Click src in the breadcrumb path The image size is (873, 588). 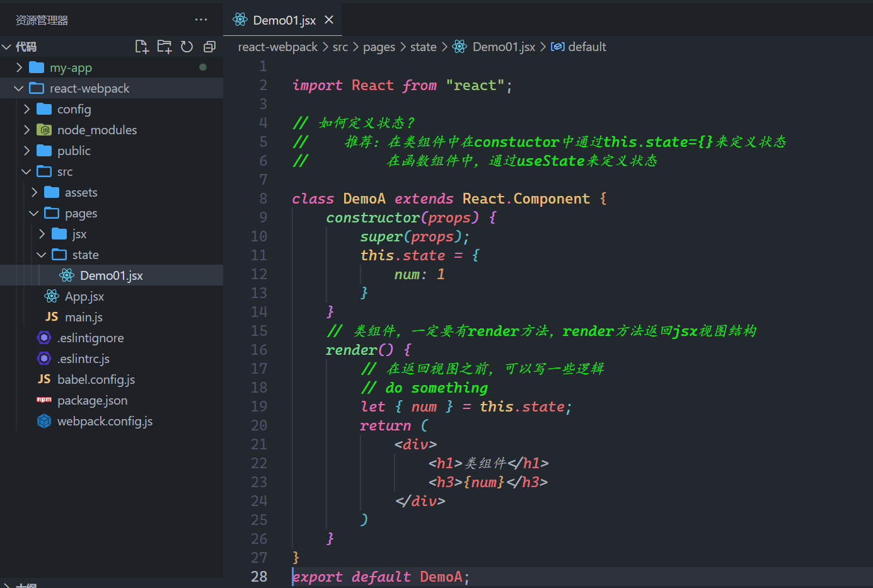(340, 47)
